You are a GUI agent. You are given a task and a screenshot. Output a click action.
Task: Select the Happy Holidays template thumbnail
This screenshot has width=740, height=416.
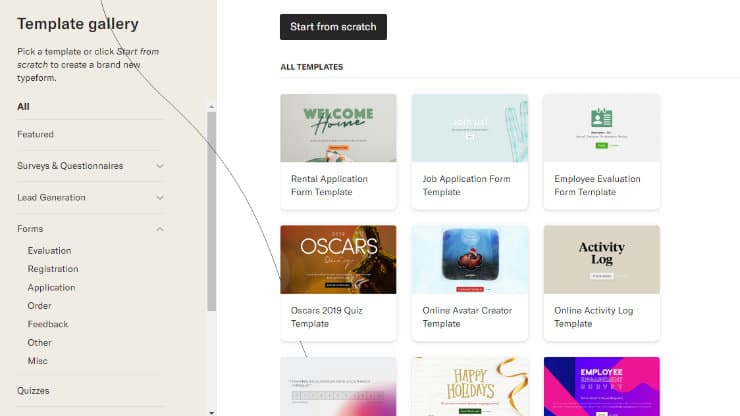(469, 386)
